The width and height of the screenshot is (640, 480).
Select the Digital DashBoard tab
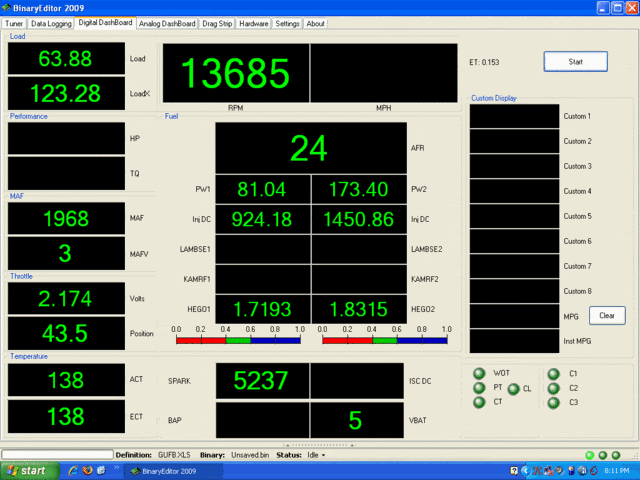[x=105, y=22]
